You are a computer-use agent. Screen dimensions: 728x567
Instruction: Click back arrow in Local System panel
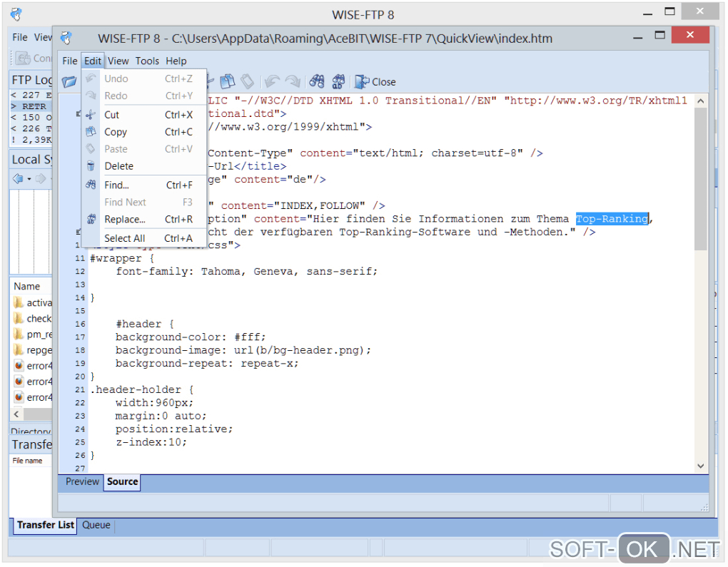(18, 178)
